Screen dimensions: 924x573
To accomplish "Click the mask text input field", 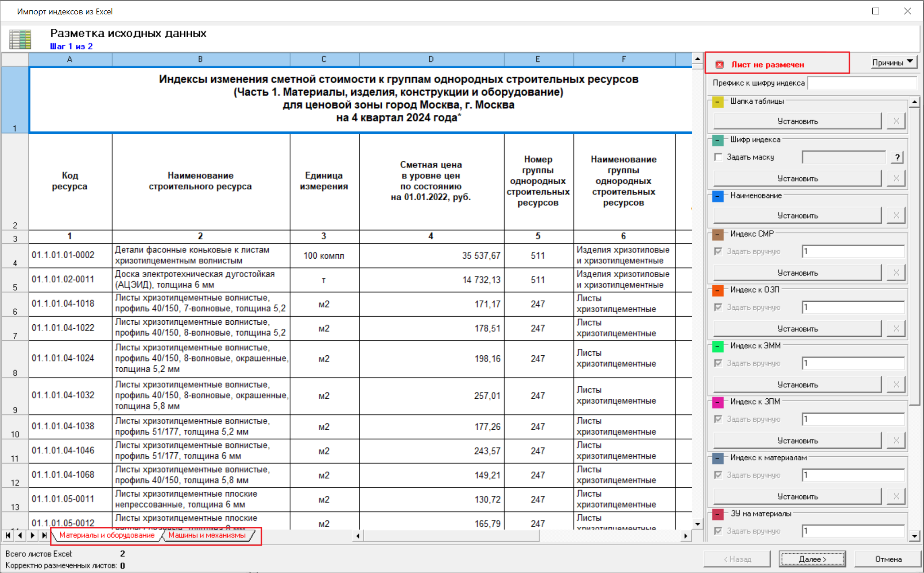I will [844, 157].
